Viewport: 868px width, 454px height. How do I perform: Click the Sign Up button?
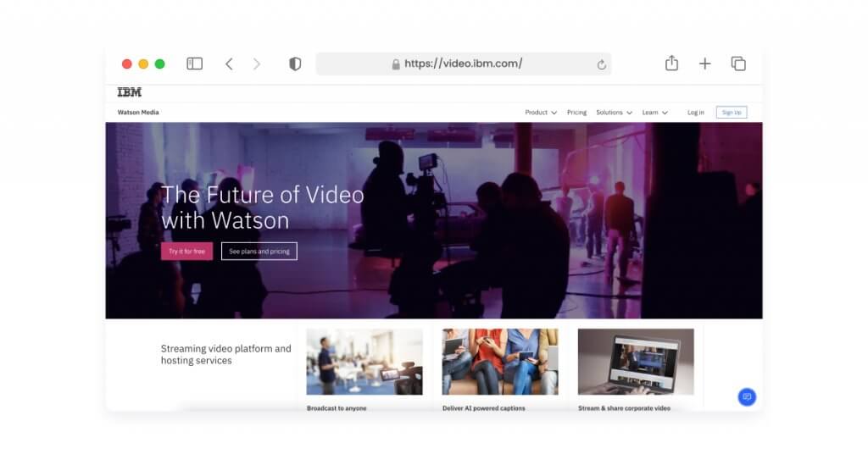[732, 113]
